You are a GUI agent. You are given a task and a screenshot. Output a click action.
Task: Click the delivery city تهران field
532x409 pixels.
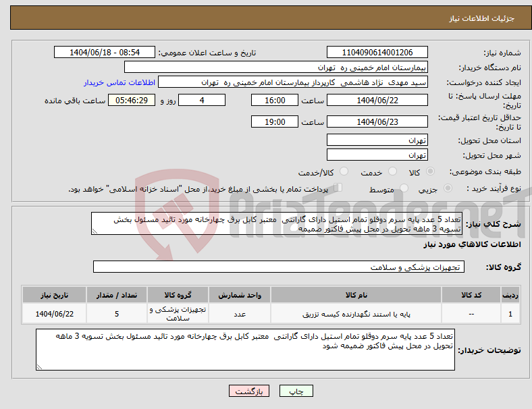(377, 155)
